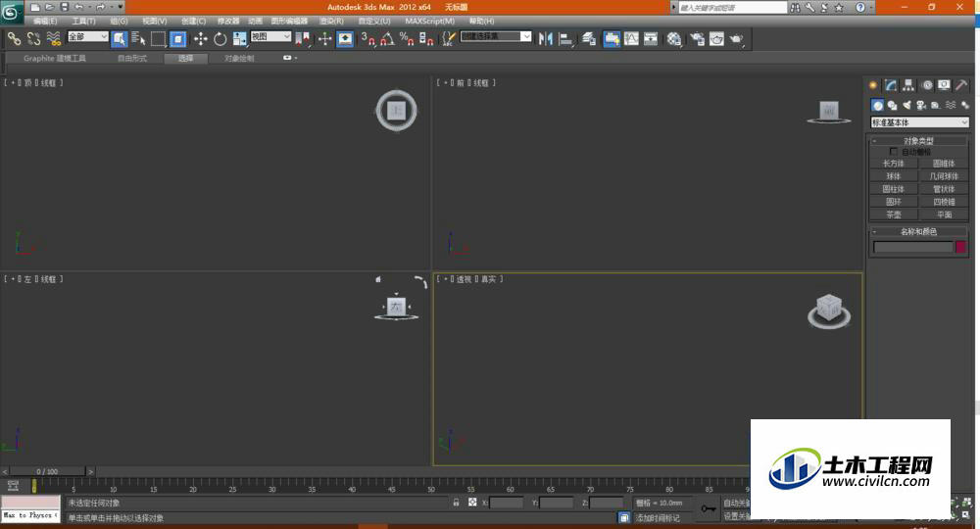Select the Select and Scale tool
The image size is (980, 529).
[x=239, y=39]
